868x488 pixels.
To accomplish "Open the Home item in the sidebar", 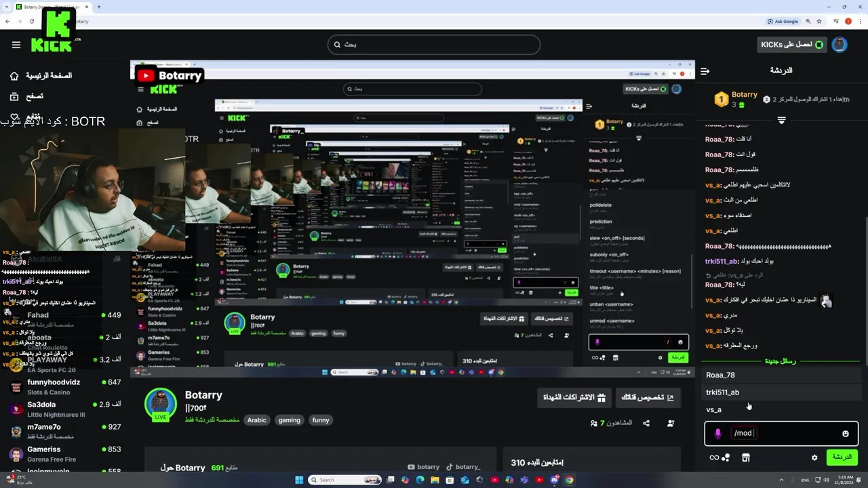I will 41,75.
